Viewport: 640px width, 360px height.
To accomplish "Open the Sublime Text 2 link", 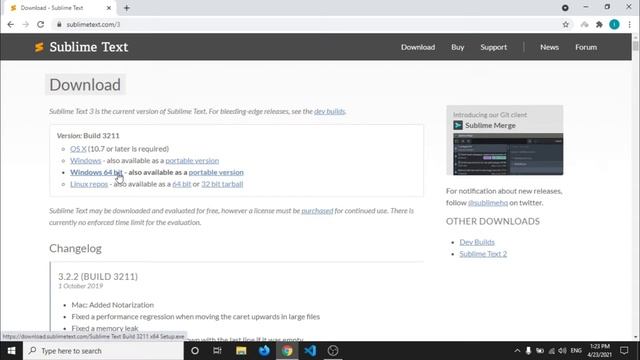I will 483,254.
